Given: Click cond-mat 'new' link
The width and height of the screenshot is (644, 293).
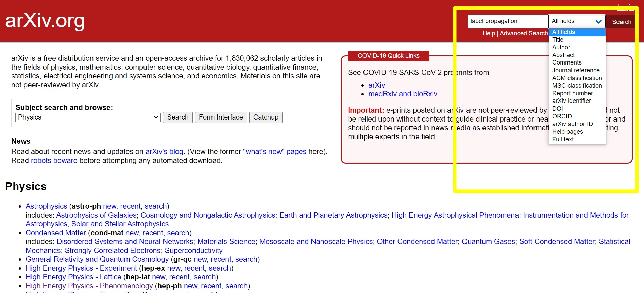Looking at the screenshot, I should [132, 233].
